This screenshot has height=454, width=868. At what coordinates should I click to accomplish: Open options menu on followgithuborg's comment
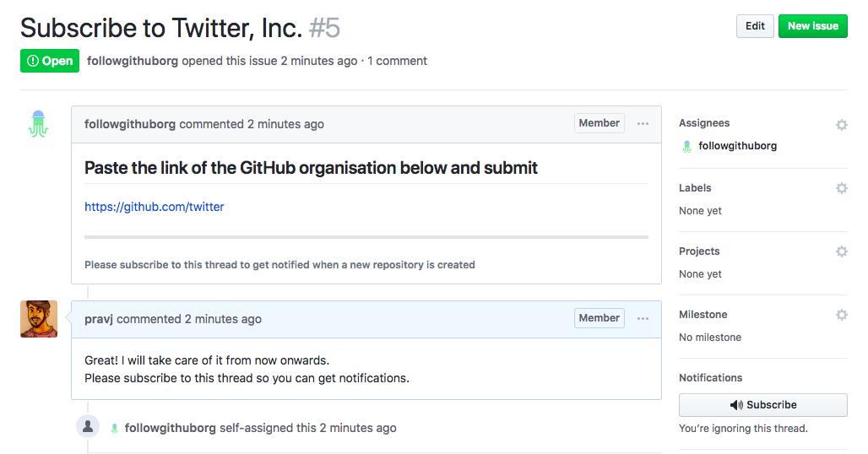click(643, 124)
